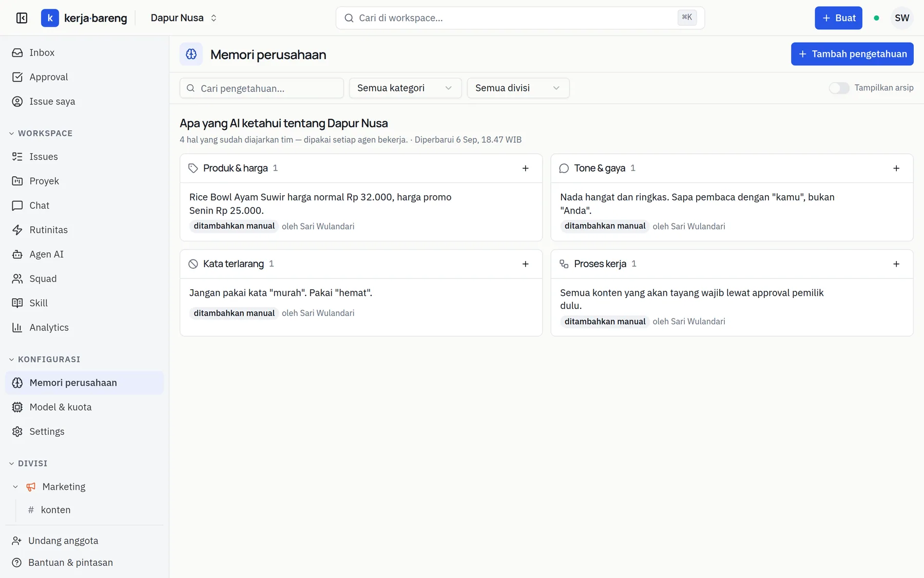Toggle Tampilkan arsip switch
This screenshot has height=578, width=924.
839,88
